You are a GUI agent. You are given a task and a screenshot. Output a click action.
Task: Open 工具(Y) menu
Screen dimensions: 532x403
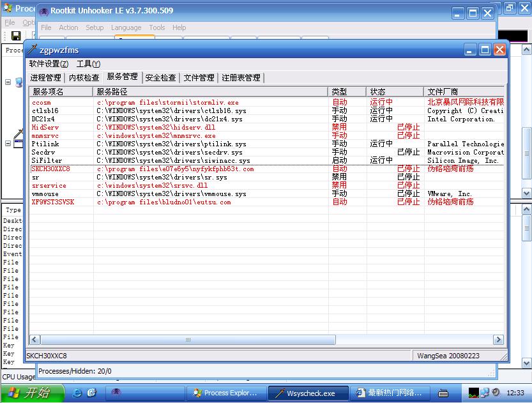[x=88, y=64]
